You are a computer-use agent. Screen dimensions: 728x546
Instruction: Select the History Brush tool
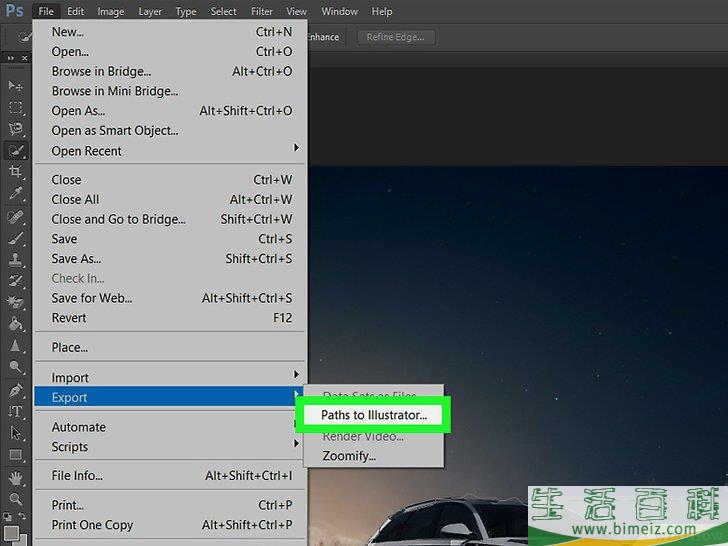(15, 281)
